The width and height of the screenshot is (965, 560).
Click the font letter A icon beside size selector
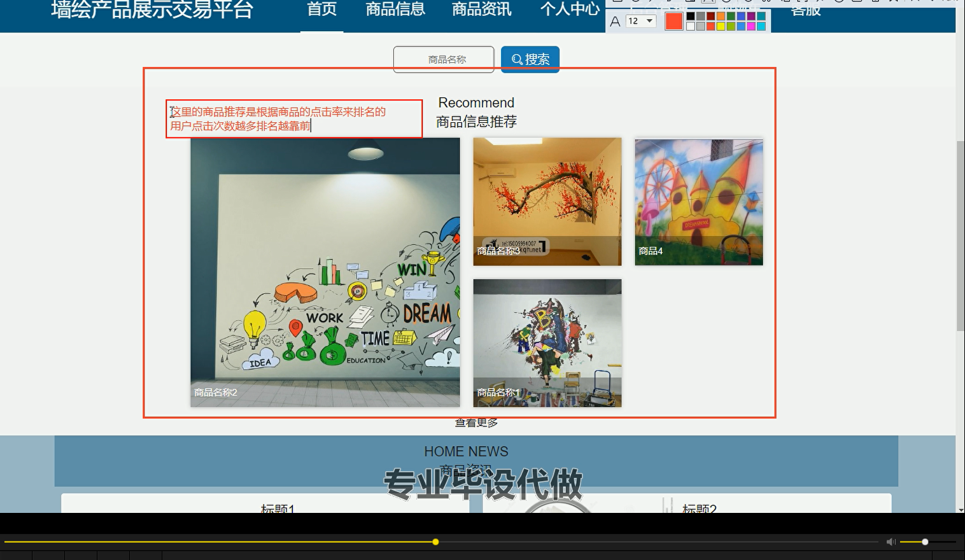click(x=616, y=22)
